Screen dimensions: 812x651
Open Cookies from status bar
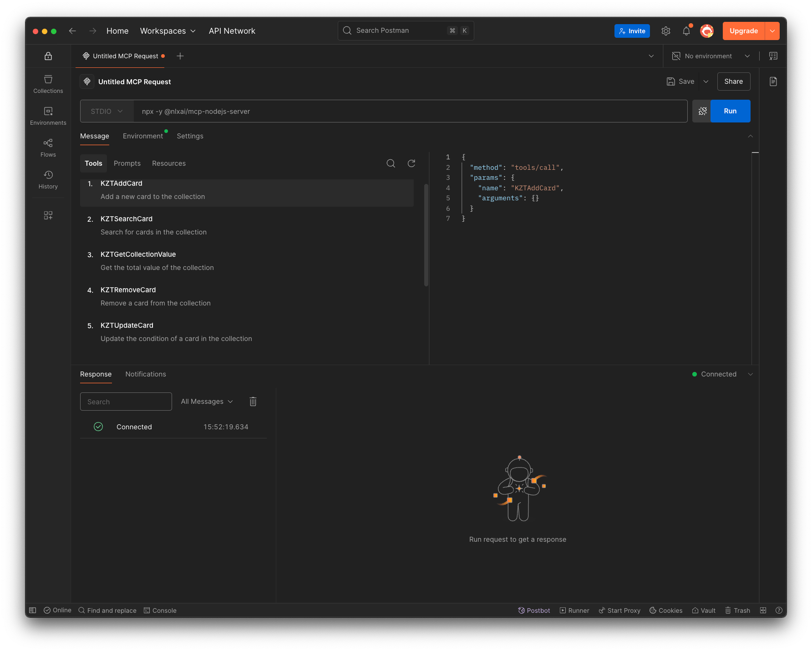click(x=666, y=610)
